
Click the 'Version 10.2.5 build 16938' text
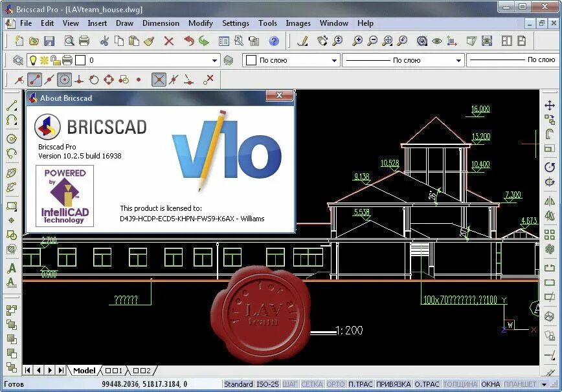click(80, 156)
